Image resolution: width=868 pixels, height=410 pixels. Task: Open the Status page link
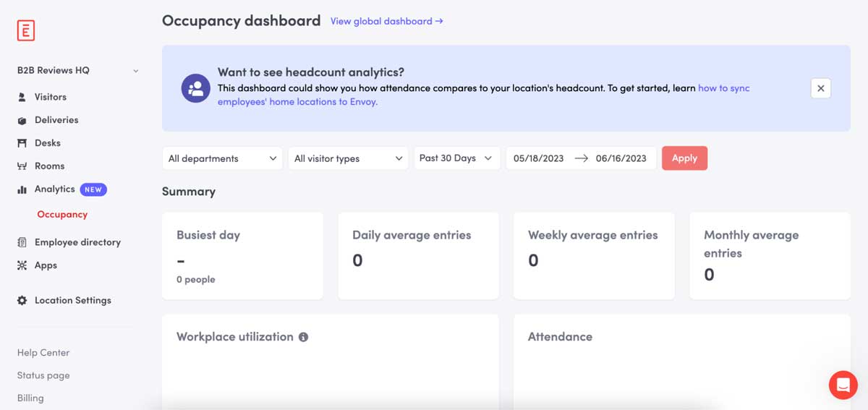coord(43,375)
